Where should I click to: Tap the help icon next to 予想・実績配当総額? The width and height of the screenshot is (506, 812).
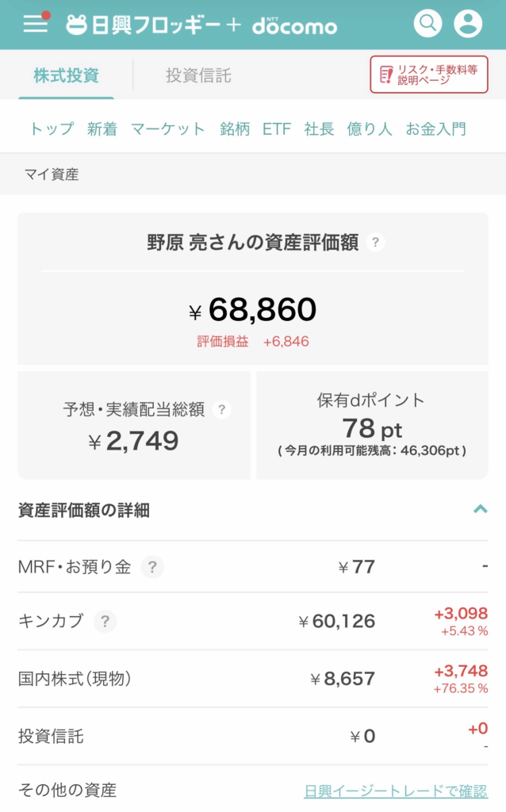[223, 409]
